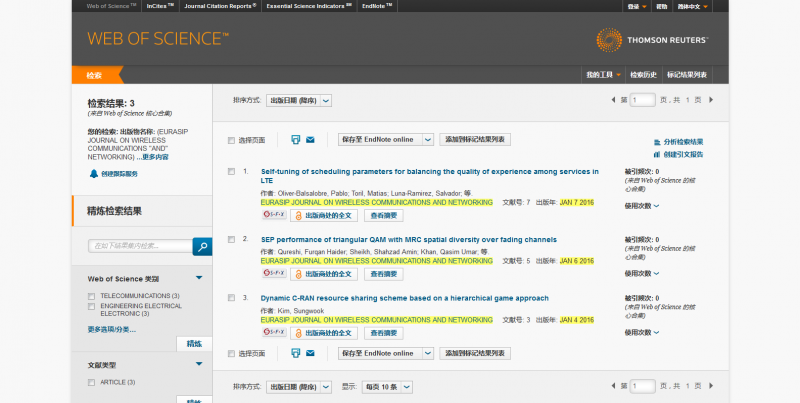Collapse the document types section
800x403 pixels.
click(199, 364)
